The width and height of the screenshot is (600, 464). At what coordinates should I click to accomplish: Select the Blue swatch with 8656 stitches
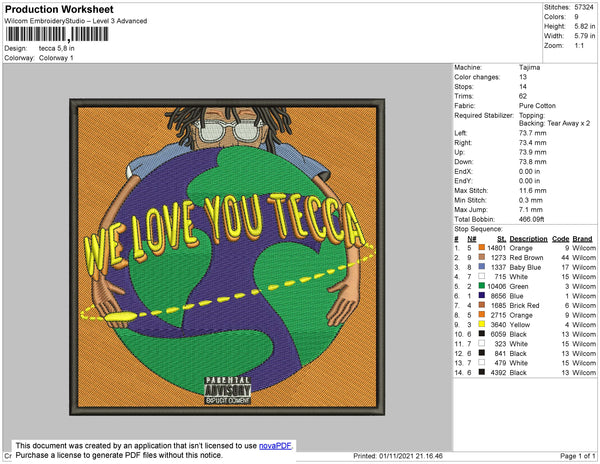click(482, 296)
